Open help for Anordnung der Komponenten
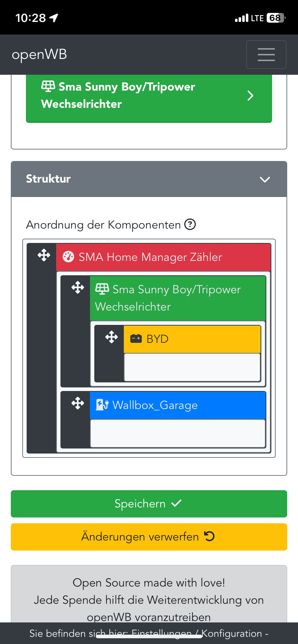 (x=190, y=225)
